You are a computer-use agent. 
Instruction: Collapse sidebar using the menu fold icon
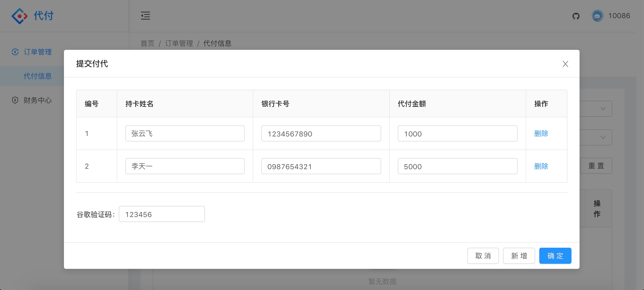pyautogui.click(x=145, y=16)
